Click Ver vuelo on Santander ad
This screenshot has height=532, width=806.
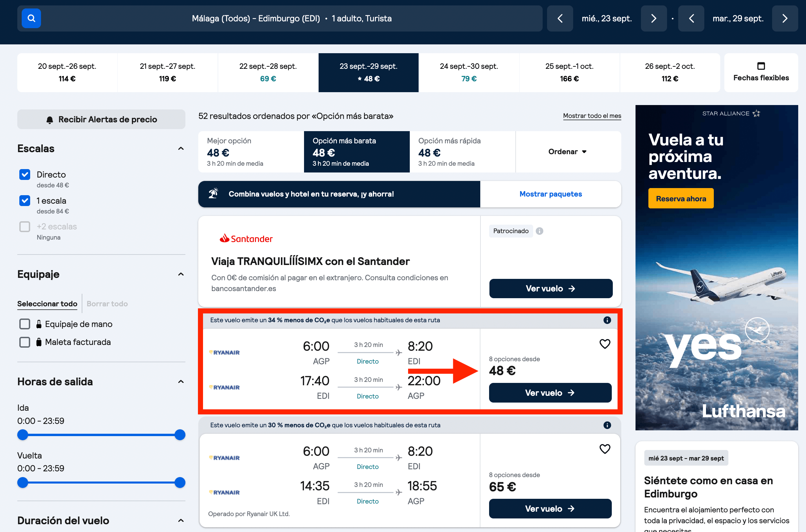click(550, 288)
